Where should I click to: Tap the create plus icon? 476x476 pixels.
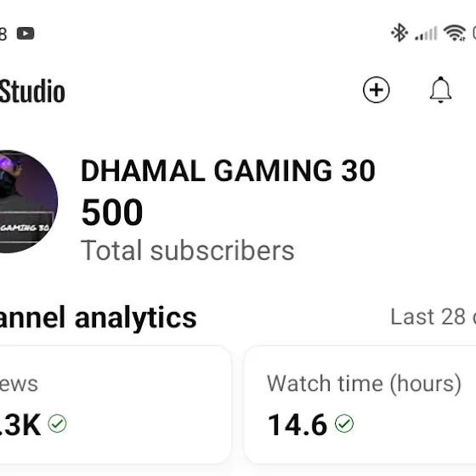[376, 90]
